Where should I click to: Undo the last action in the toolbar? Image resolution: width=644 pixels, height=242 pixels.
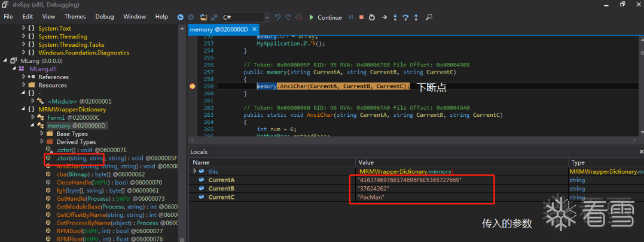tap(277, 17)
